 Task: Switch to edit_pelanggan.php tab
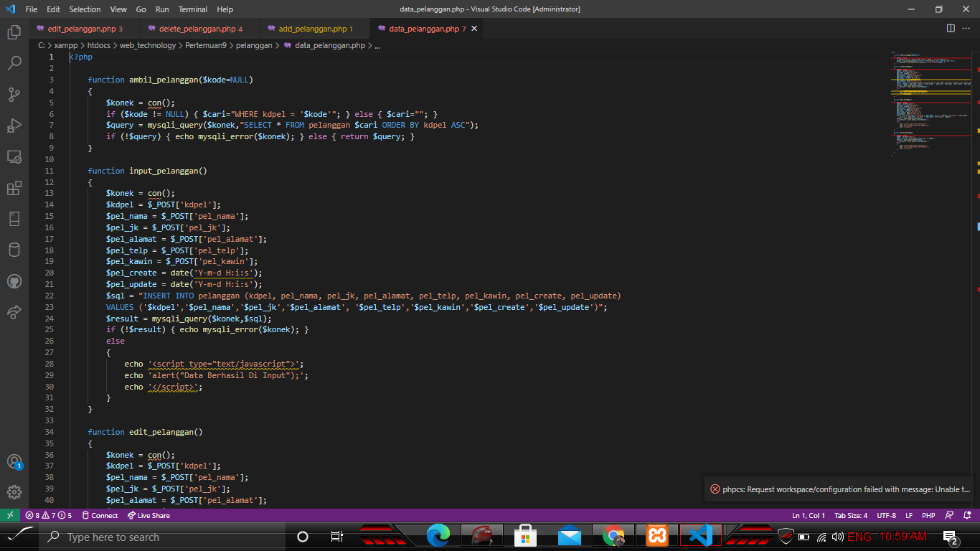tap(84, 29)
